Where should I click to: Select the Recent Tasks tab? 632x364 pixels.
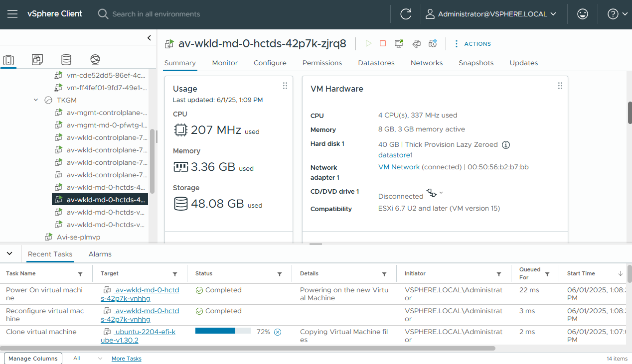[50, 254]
